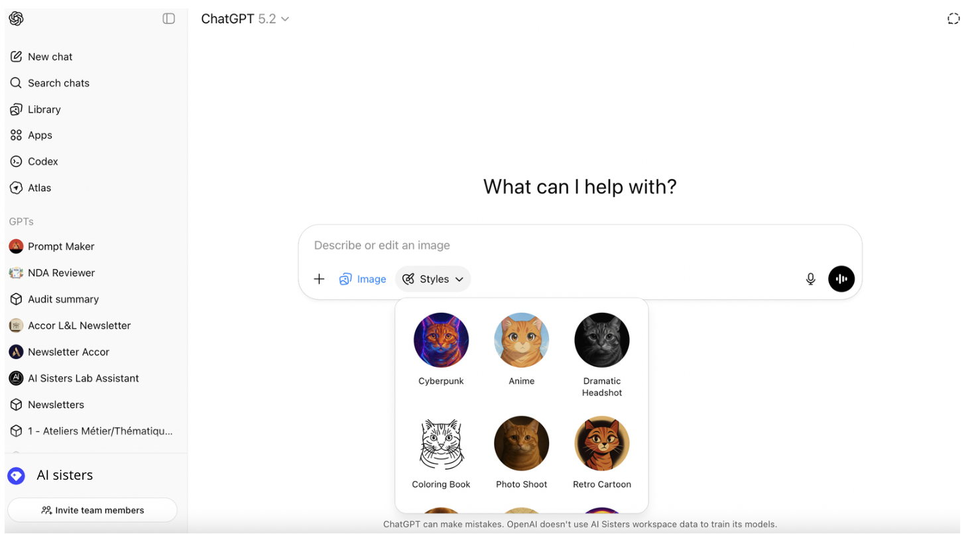This screenshot has height=534, width=980.
Task: Click the ChatGPT logo icon
Action: (17, 19)
